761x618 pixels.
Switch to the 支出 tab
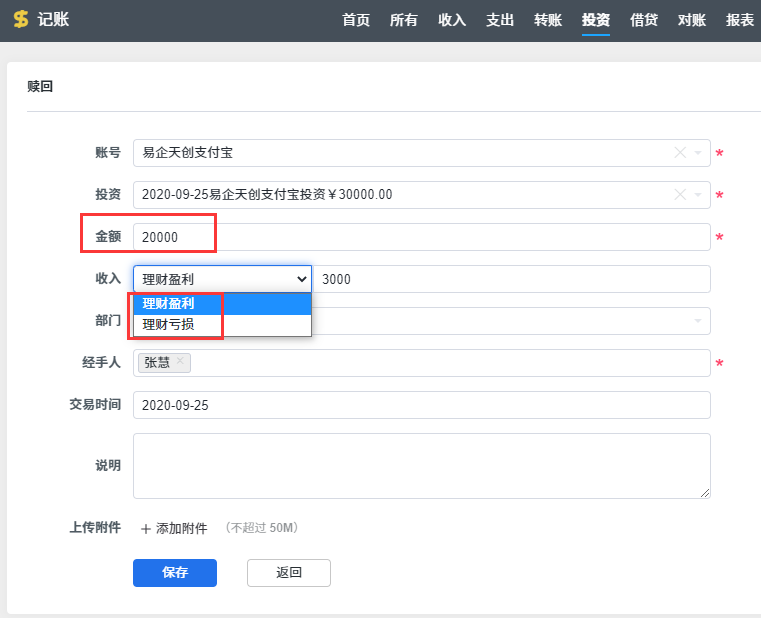pyautogui.click(x=500, y=20)
